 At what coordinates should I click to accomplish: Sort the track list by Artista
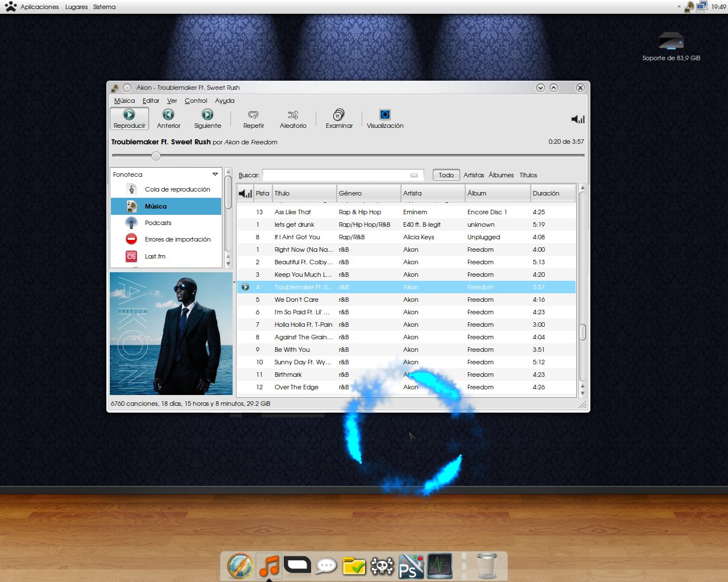point(433,193)
